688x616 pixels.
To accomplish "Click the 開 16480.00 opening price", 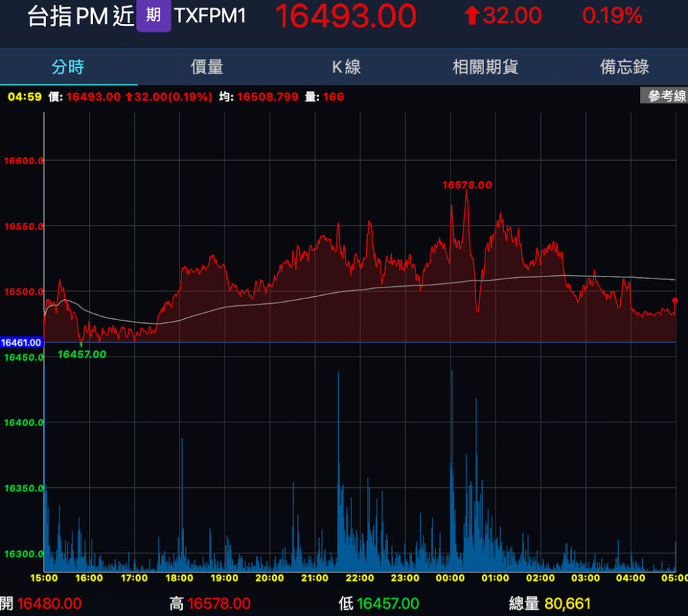I will pyautogui.click(x=48, y=604).
